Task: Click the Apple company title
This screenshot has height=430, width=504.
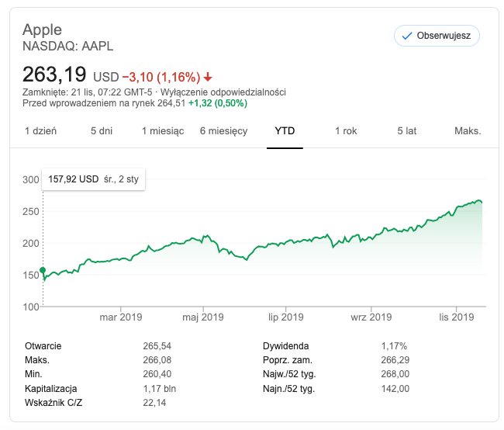Action: click(42, 29)
